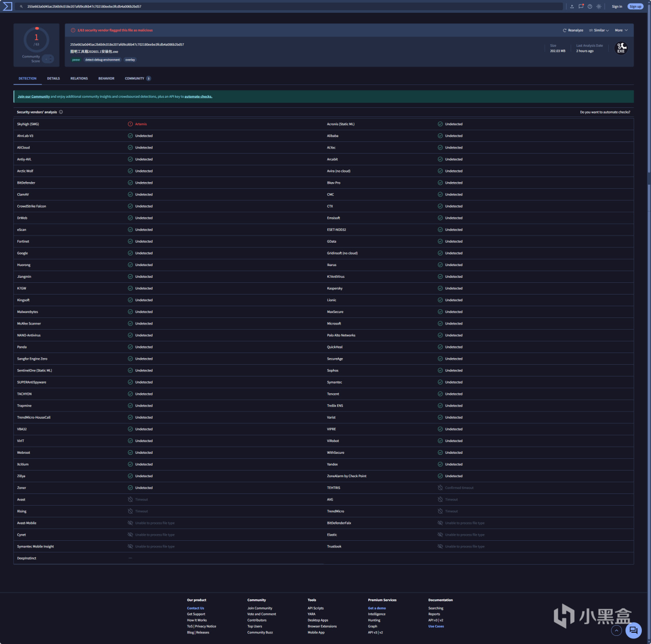Screen dimensions: 651x644
Task: Click the detect-debug-environment tag
Action: pos(103,60)
